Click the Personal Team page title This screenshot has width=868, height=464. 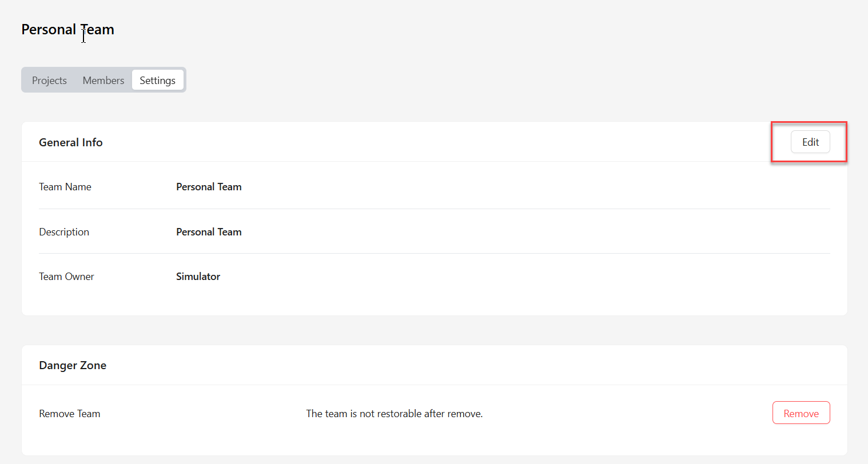(67, 29)
